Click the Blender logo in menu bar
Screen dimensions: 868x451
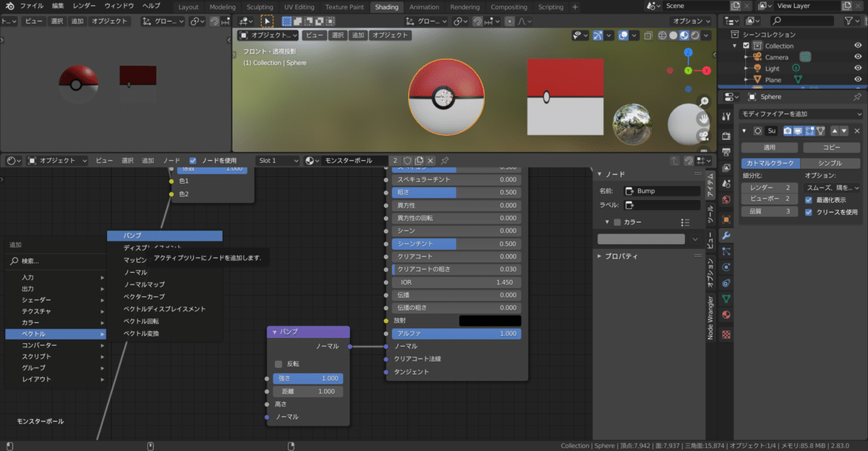9,6
